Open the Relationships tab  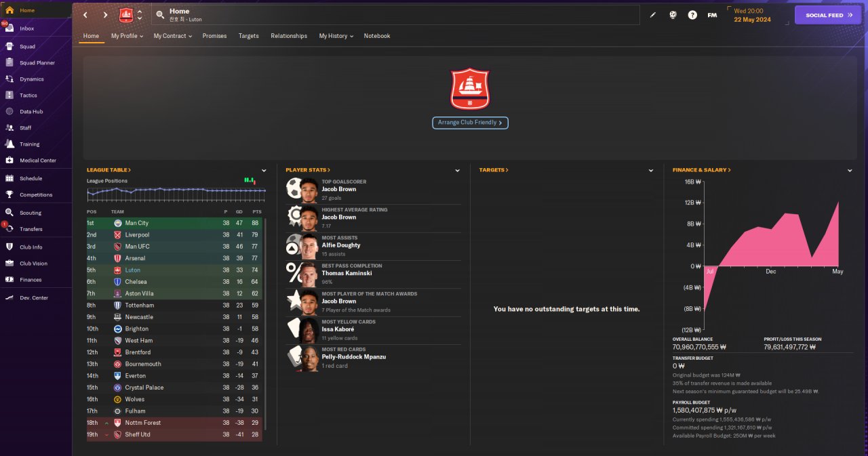pyautogui.click(x=289, y=36)
